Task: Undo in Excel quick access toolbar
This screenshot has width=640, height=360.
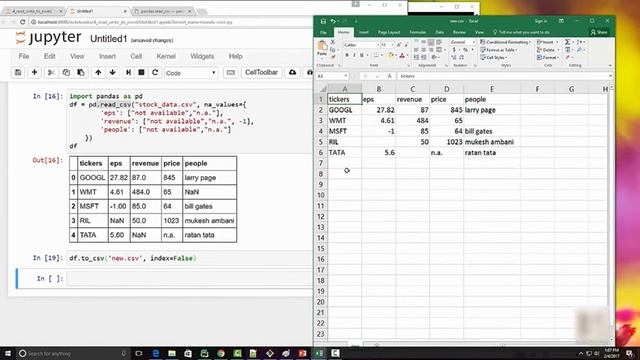Action: 333,21
